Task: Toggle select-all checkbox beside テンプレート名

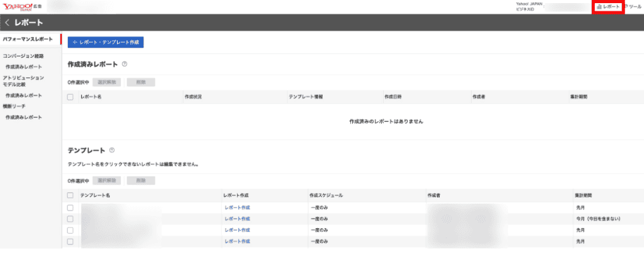Action: coord(70,195)
